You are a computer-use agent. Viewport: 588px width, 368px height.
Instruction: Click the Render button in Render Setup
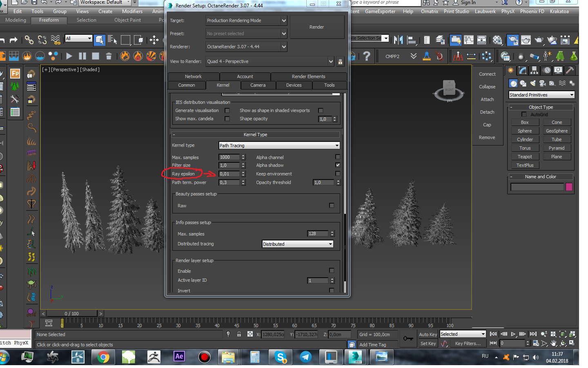[x=316, y=27]
